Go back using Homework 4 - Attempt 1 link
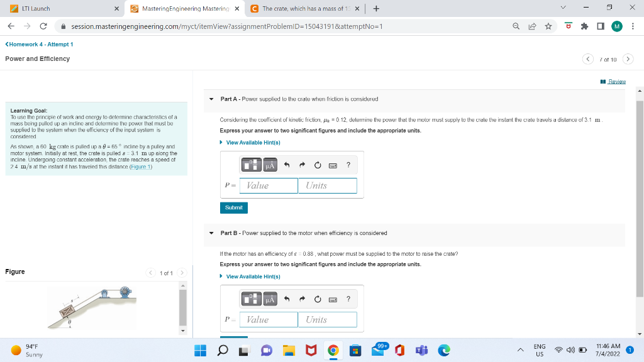Screen dimensions: 644x362 38,45
